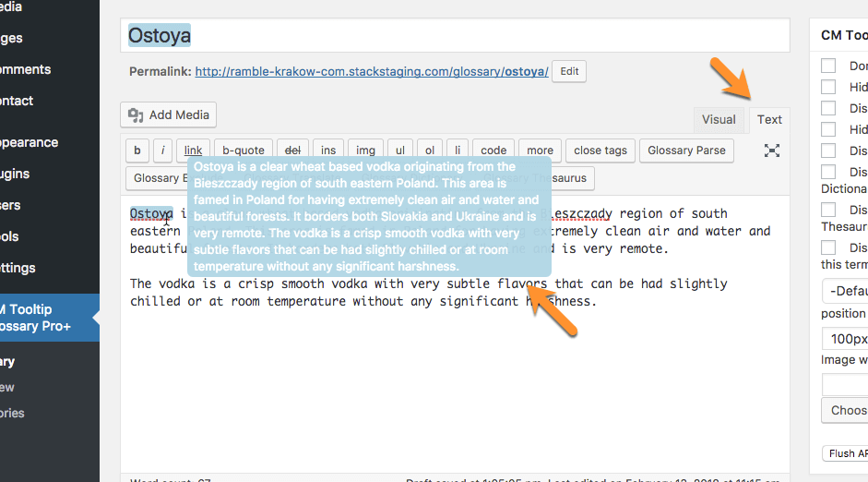Tick the first checkbox in CM Tooltip panel
The height and width of the screenshot is (482, 868).
click(x=828, y=66)
